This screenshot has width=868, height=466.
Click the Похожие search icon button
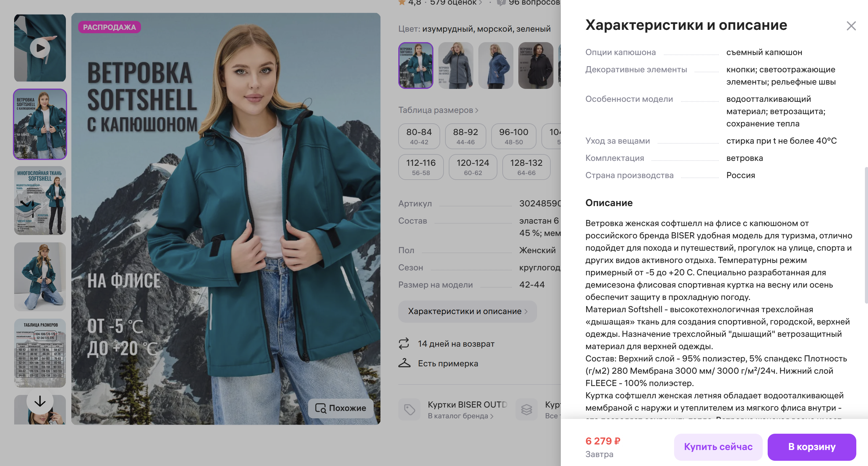[x=340, y=408]
